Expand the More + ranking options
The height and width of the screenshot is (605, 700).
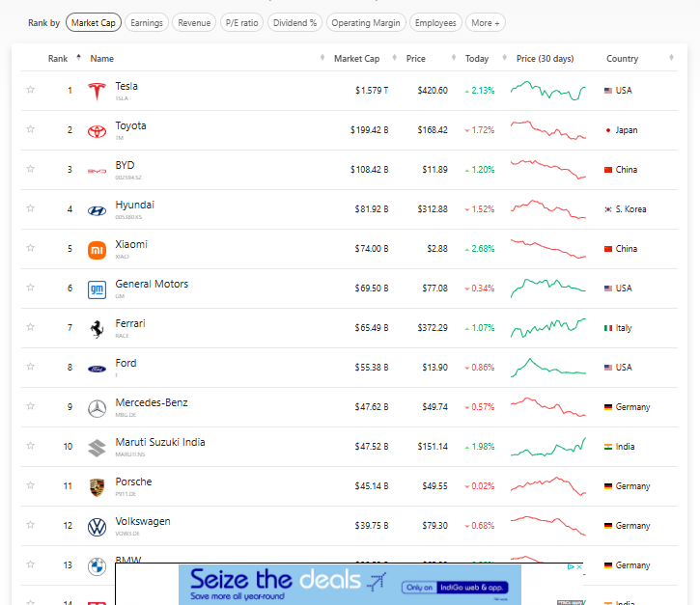pos(486,23)
